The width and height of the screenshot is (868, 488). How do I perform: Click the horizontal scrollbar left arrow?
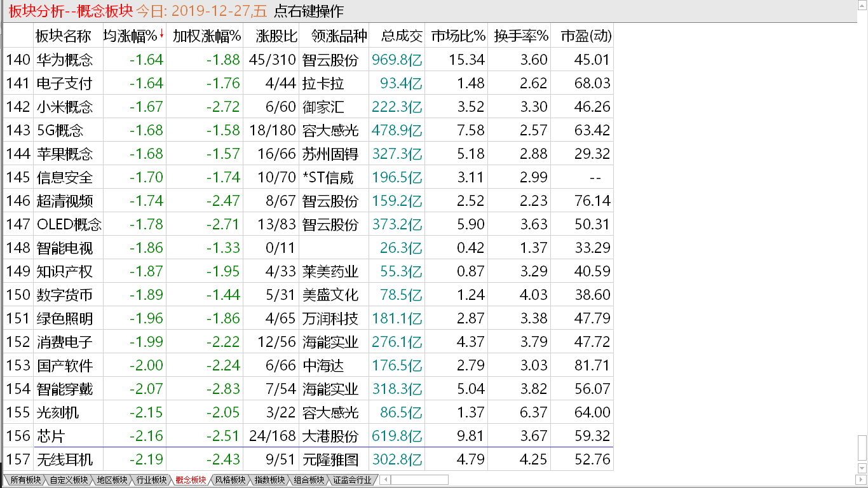tap(385, 480)
